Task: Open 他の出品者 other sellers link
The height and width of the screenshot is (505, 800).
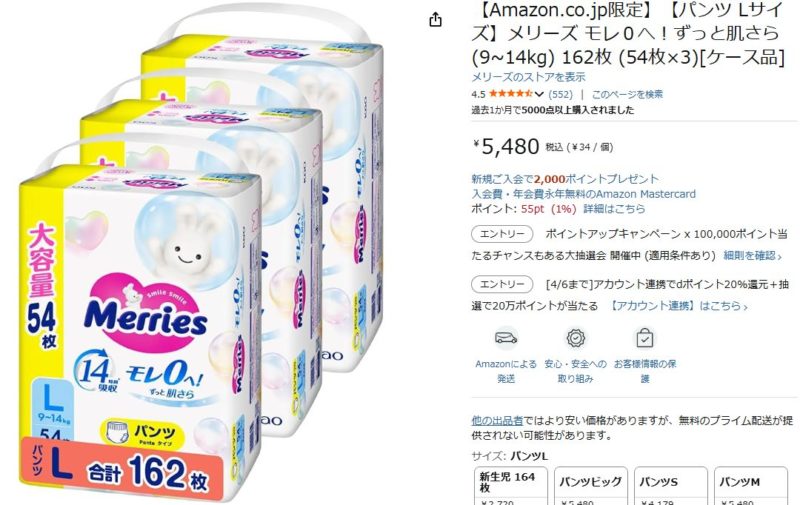Action: (497, 421)
